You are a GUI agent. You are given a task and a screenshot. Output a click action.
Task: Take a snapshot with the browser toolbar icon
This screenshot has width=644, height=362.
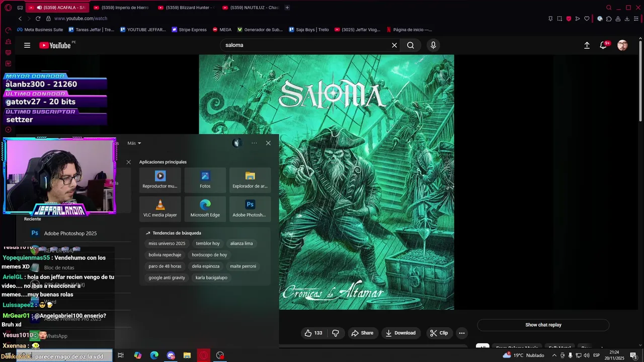tap(559, 19)
